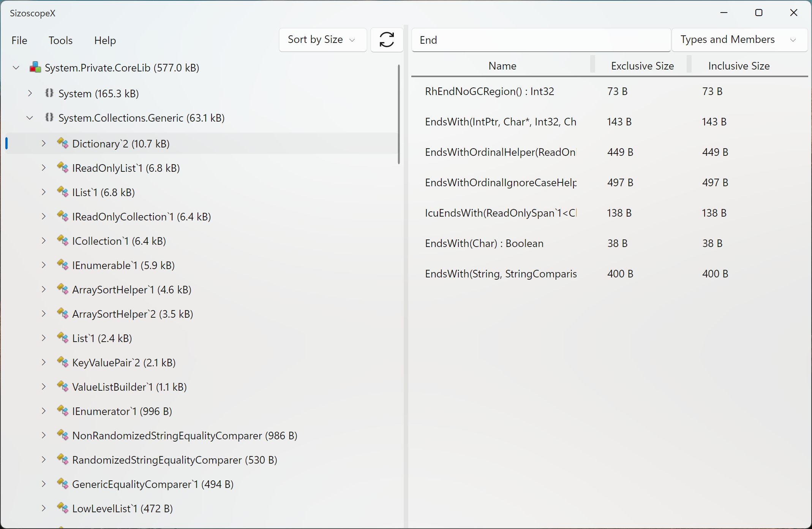Click the RandomizedStringEqualityComparer type icon
This screenshot has height=529, width=812.
pyautogui.click(x=63, y=460)
